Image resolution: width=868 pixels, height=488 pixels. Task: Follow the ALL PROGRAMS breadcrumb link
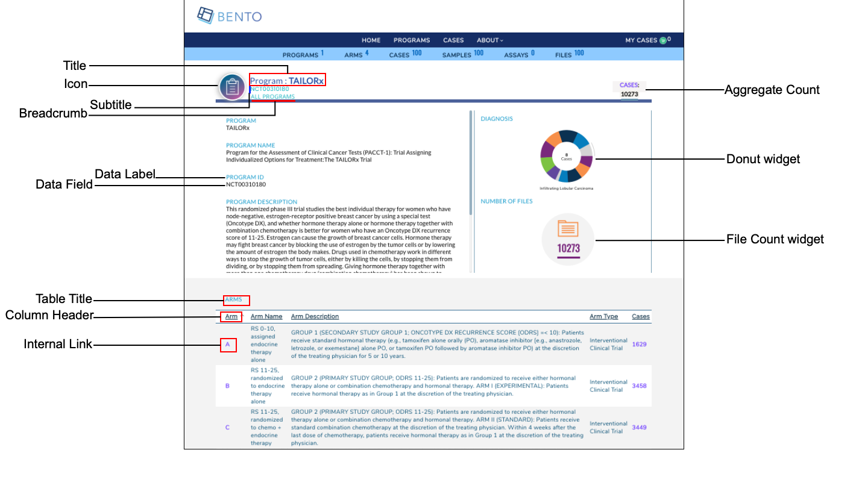click(x=272, y=97)
